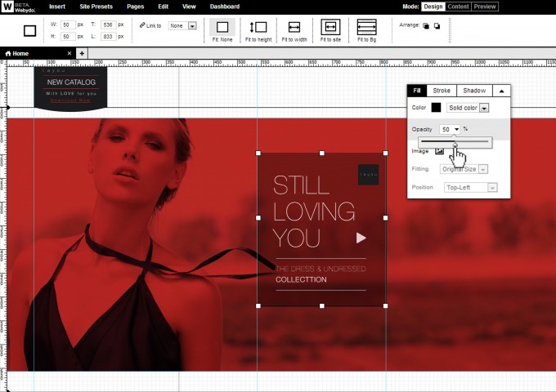Open the Dashboard link
This screenshot has height=392, width=556.
[x=224, y=7]
